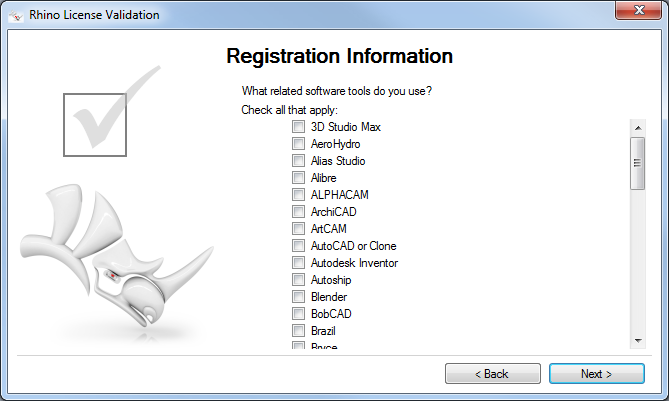Go back with the Back button
The width and height of the screenshot is (670, 402).
coord(493,374)
